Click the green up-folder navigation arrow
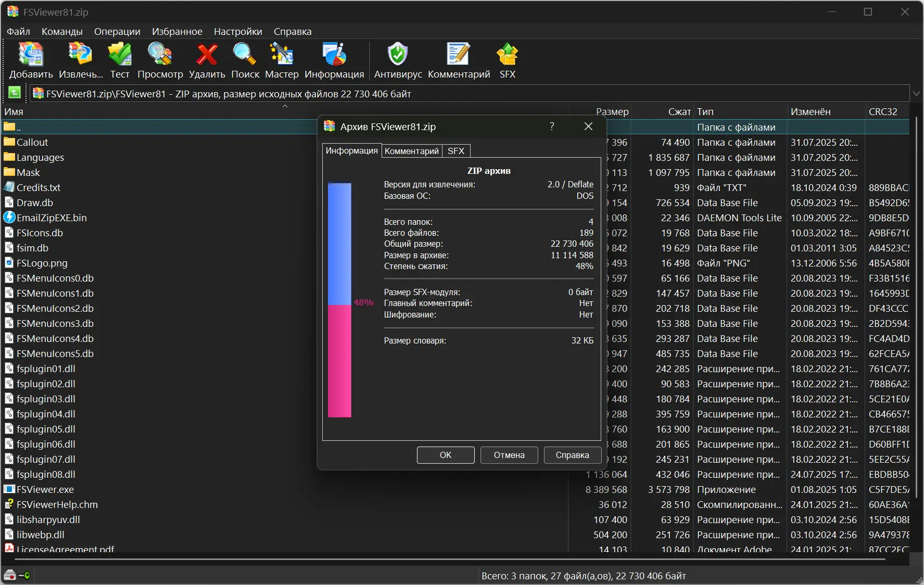924x585 pixels. [x=15, y=93]
